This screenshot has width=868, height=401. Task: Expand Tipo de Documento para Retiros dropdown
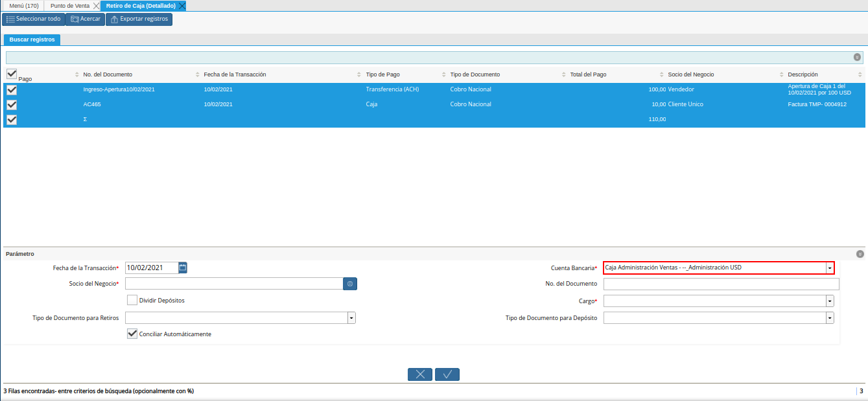[x=351, y=318]
